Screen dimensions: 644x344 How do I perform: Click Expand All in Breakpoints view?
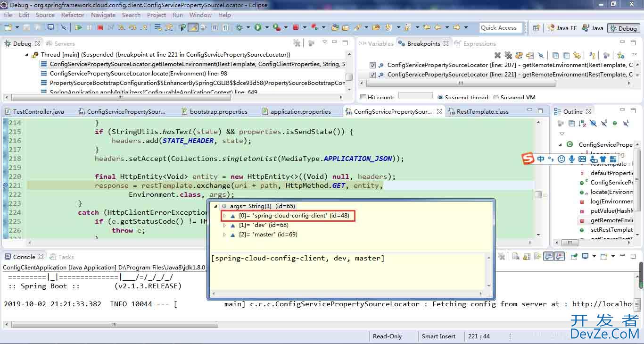(x=556, y=55)
